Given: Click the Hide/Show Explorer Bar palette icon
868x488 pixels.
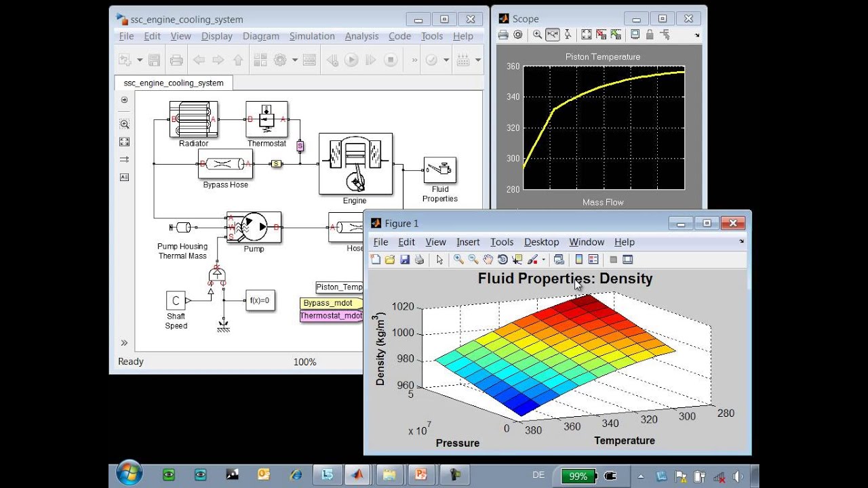Looking at the screenshot, I should [x=124, y=100].
